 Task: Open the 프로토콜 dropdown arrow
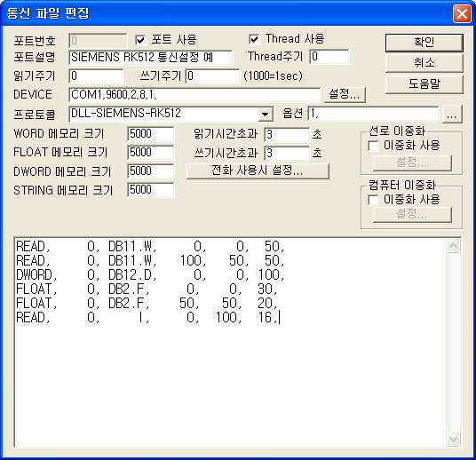click(x=265, y=115)
